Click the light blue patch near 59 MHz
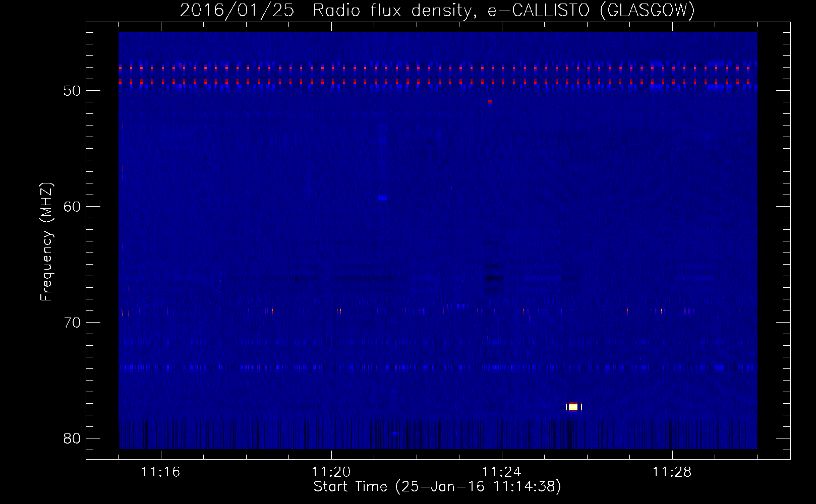Screen dimensions: 816x504 (x=382, y=198)
